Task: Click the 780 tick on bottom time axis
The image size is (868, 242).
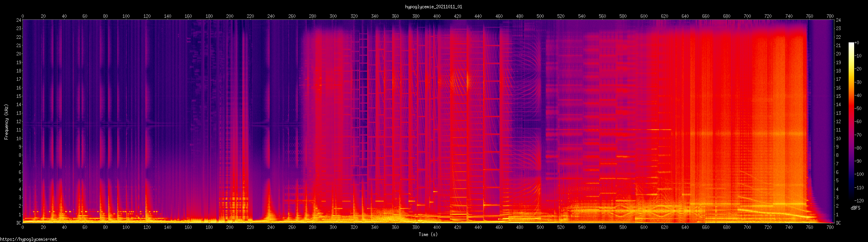Action: coord(830,227)
